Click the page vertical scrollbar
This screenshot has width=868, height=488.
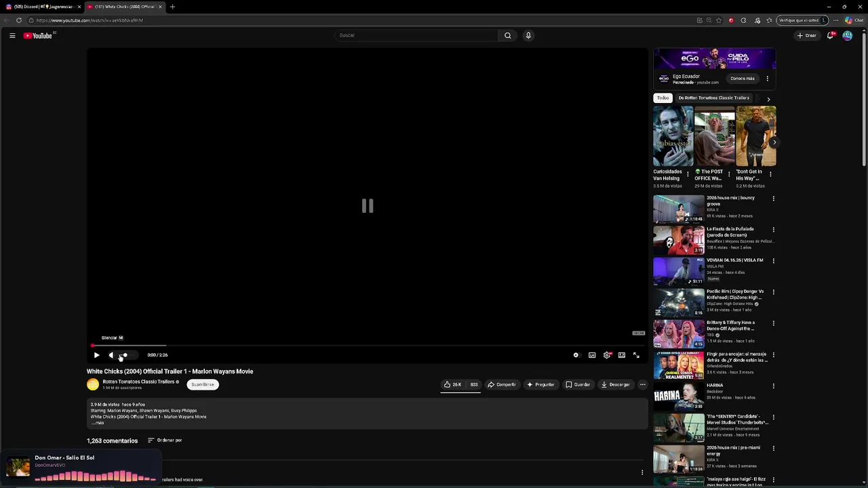(864, 98)
